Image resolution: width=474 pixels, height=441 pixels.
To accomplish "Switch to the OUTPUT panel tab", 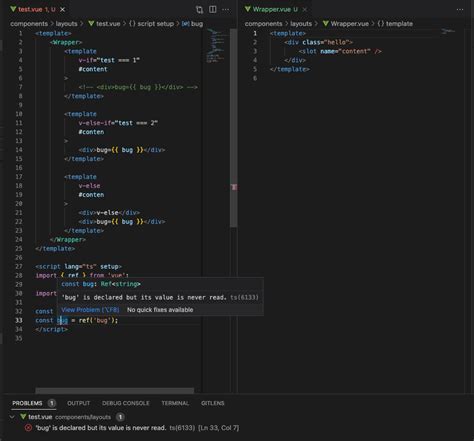I will coord(79,403).
